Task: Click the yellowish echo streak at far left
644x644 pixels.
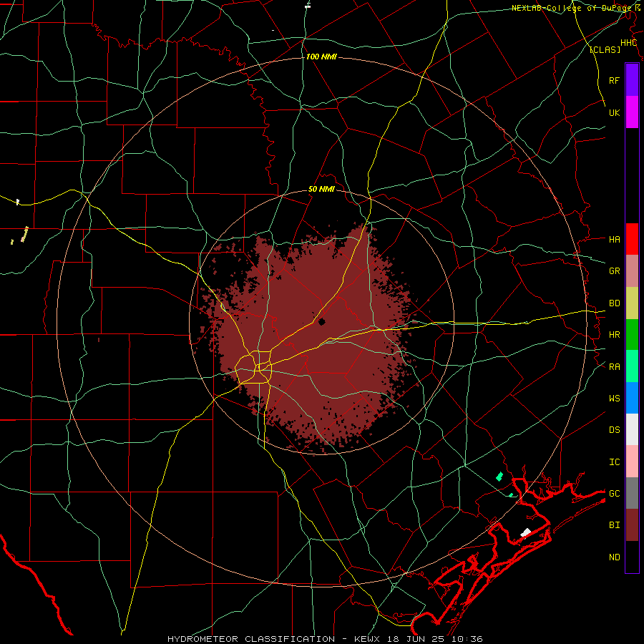Action: point(25,234)
